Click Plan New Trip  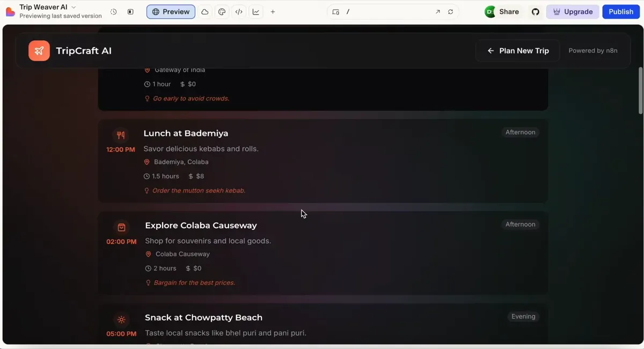[x=517, y=50]
